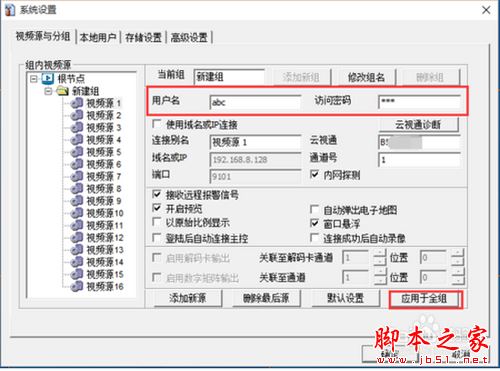Image resolution: width=500 pixels, height=371 pixels.
Task: Enable 以原始比例显示 checkbox
Action: [156, 222]
